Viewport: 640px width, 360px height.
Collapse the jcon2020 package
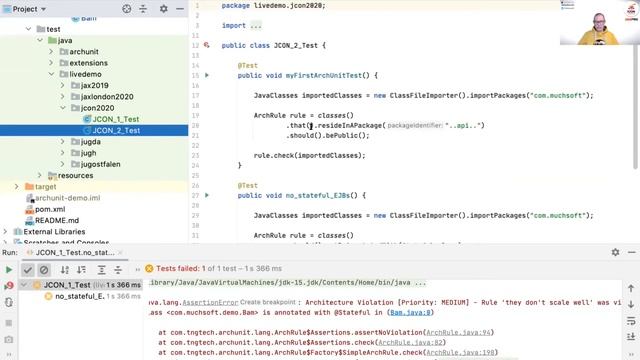point(62,108)
